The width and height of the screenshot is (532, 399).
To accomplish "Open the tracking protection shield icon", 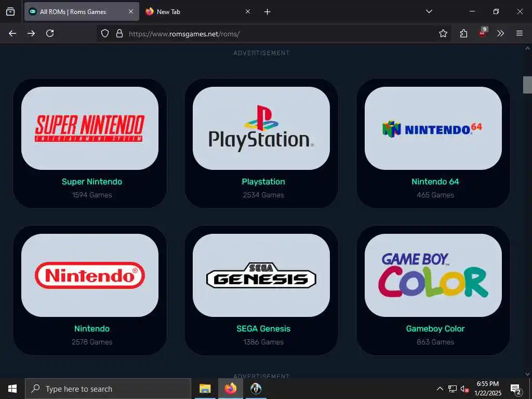I will click(x=105, y=33).
